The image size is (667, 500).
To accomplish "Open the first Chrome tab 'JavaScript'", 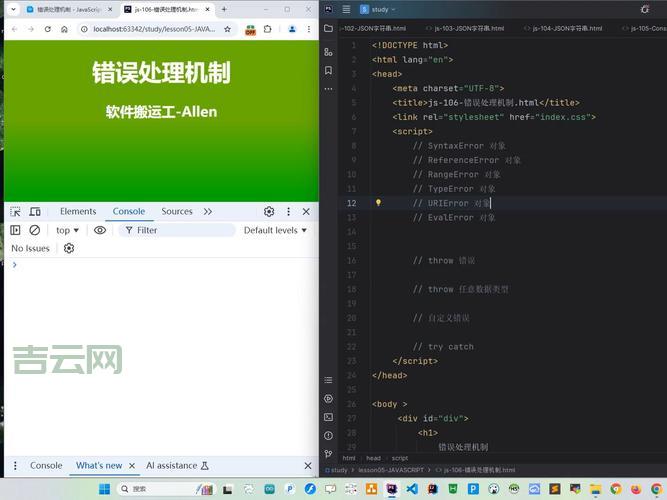I will point(68,9).
